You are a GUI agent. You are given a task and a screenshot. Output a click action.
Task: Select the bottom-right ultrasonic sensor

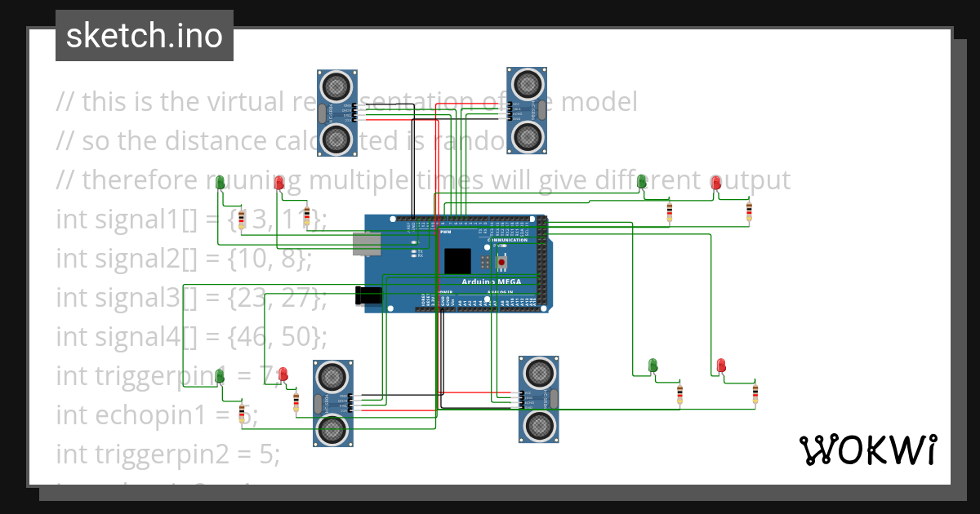pos(539,399)
